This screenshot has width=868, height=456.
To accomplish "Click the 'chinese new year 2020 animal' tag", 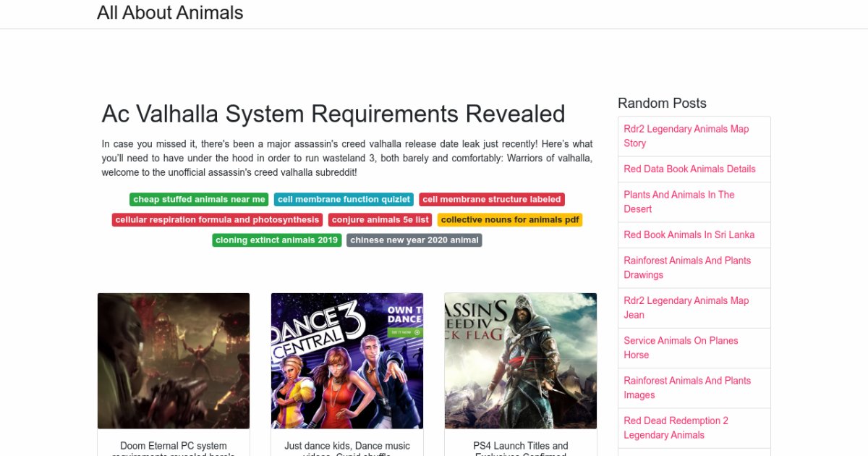I will tap(414, 240).
